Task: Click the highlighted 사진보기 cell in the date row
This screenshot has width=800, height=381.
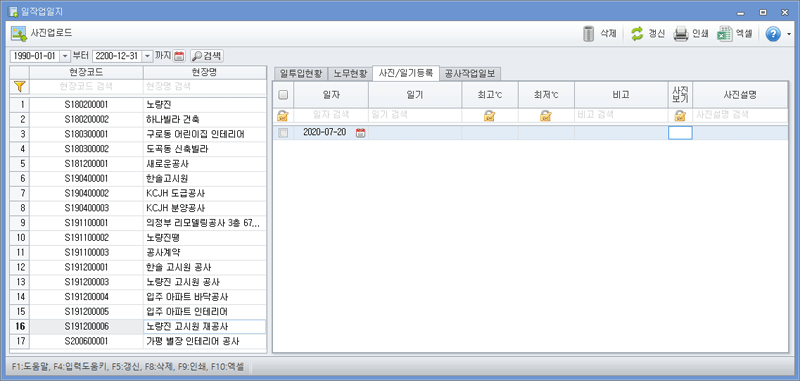Action: (x=680, y=133)
